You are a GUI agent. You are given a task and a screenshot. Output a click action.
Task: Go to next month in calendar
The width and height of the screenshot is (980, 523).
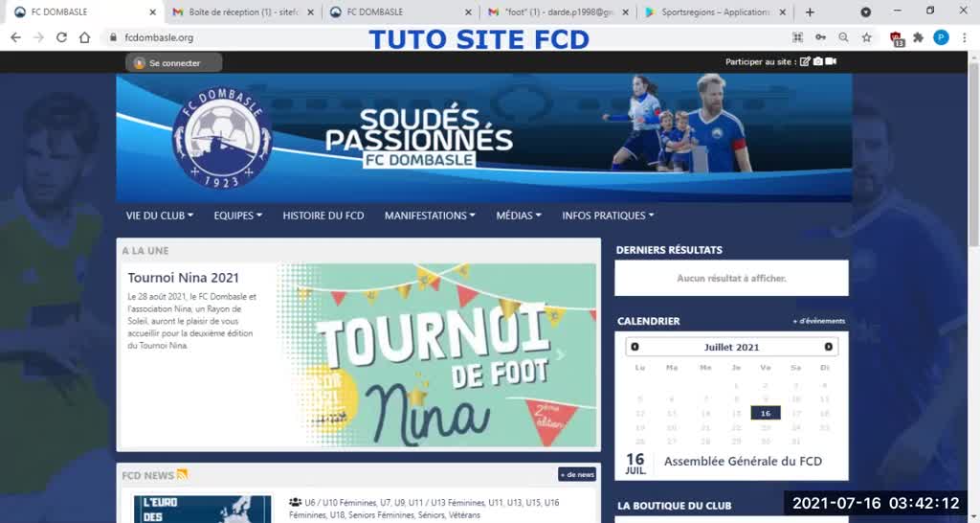point(829,347)
